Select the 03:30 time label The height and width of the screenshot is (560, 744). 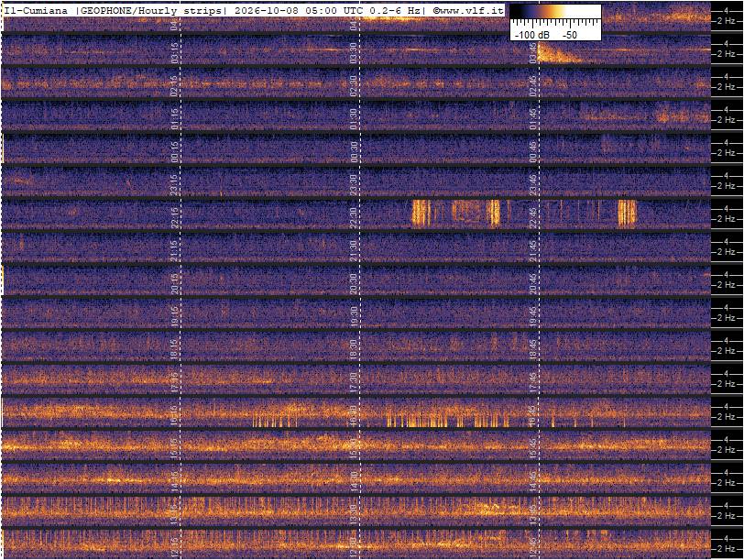pyautogui.click(x=353, y=52)
